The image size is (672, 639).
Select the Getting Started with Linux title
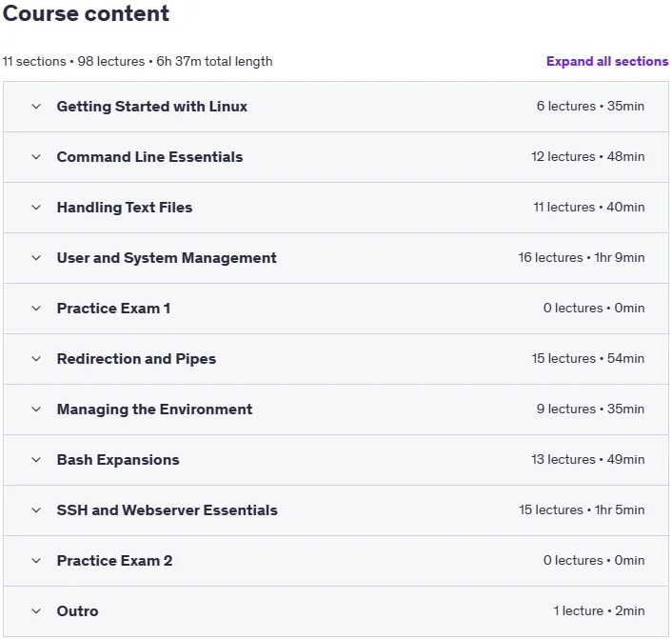[152, 107]
